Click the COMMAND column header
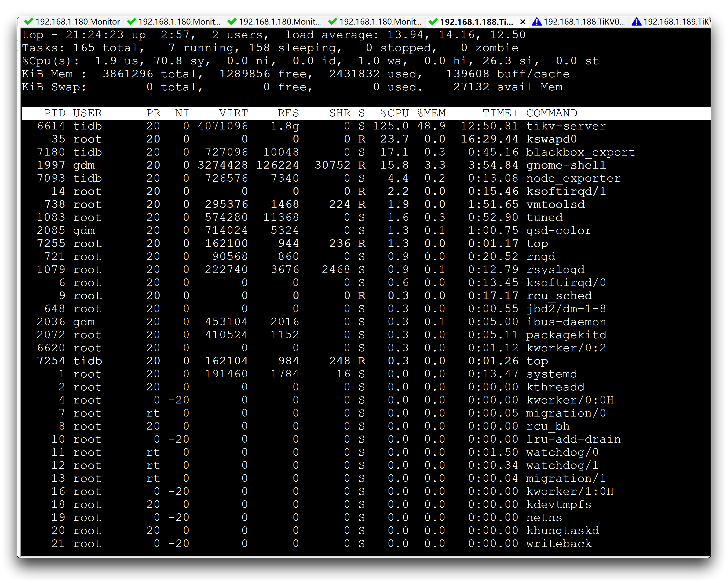The image size is (728, 583). pyautogui.click(x=551, y=113)
